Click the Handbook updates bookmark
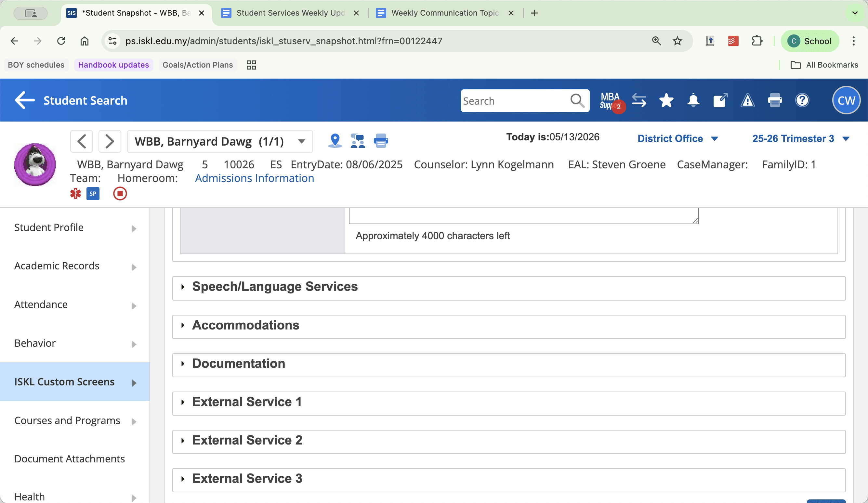Image resolution: width=868 pixels, height=503 pixels. coord(113,65)
